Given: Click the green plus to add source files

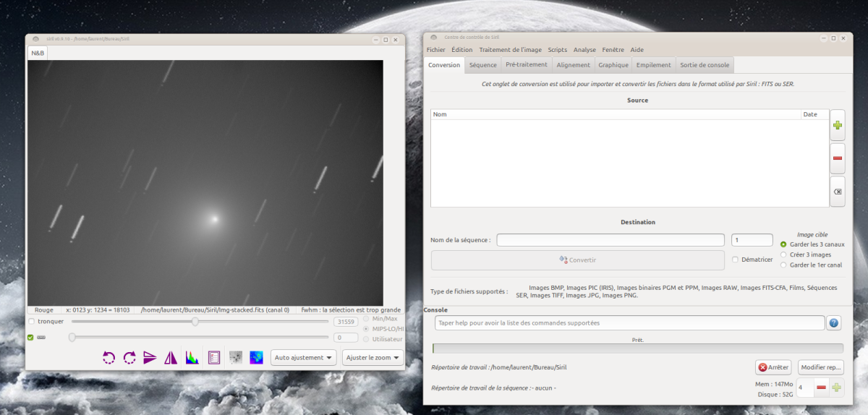Looking at the screenshot, I should pos(837,125).
